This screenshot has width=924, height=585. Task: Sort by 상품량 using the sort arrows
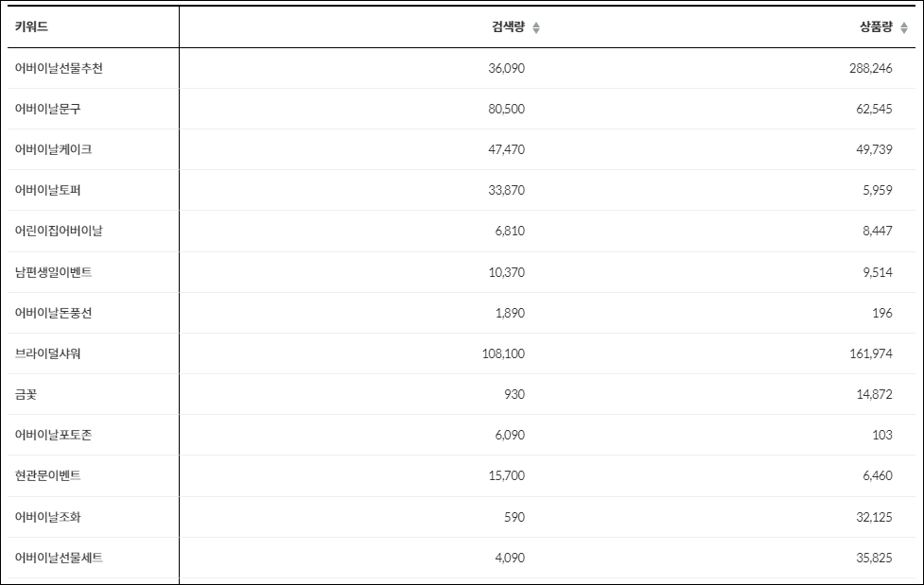coord(904,27)
